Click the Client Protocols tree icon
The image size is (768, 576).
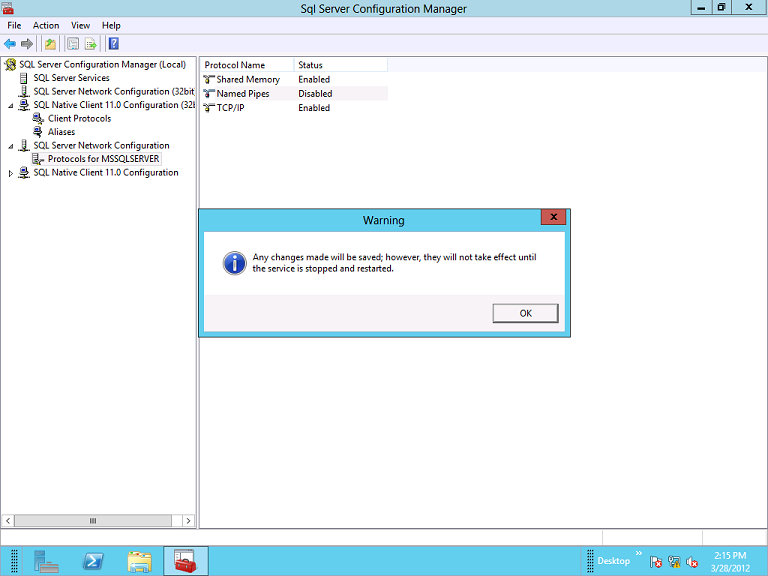tap(38, 119)
